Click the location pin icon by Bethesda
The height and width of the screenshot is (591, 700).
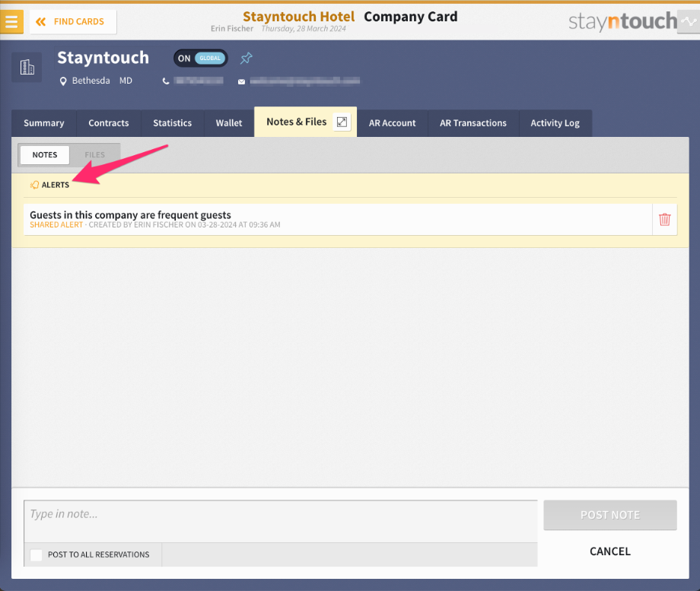click(x=63, y=81)
